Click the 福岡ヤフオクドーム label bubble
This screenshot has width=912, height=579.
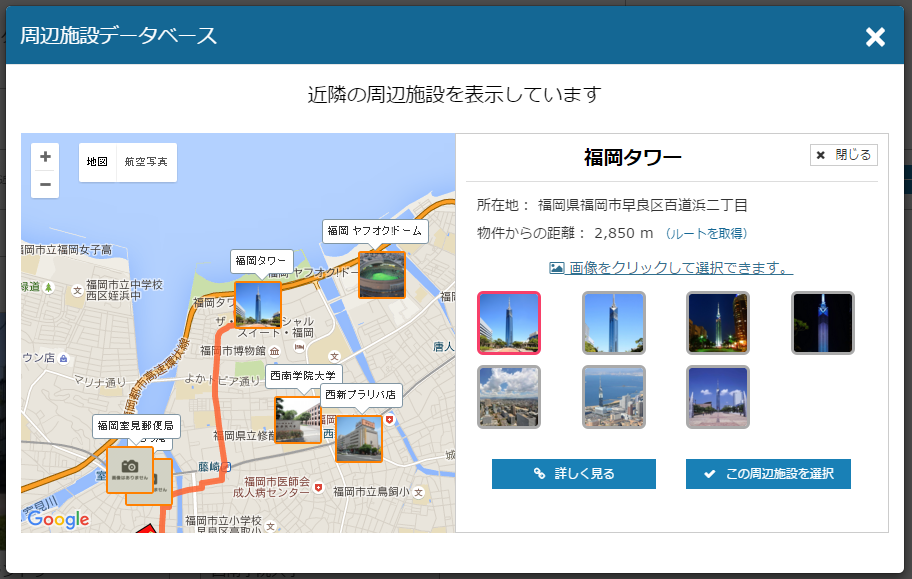pyautogui.click(x=375, y=231)
